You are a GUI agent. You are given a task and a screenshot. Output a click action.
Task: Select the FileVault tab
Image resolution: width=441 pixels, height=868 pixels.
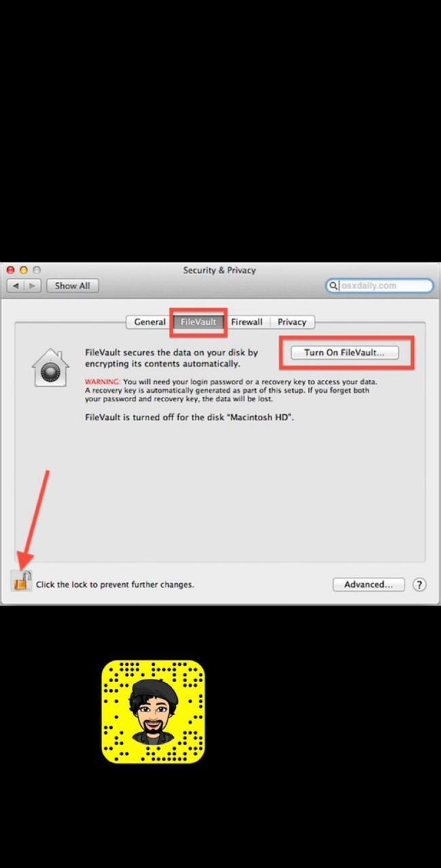[198, 322]
